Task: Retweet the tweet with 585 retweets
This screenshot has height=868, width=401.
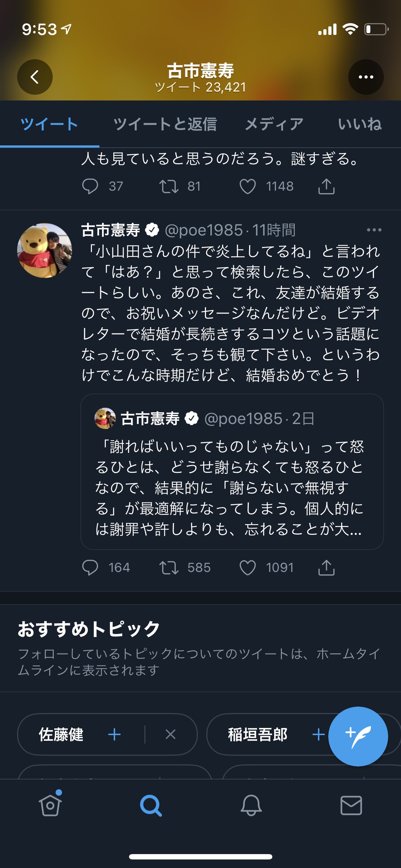Action: click(x=169, y=568)
